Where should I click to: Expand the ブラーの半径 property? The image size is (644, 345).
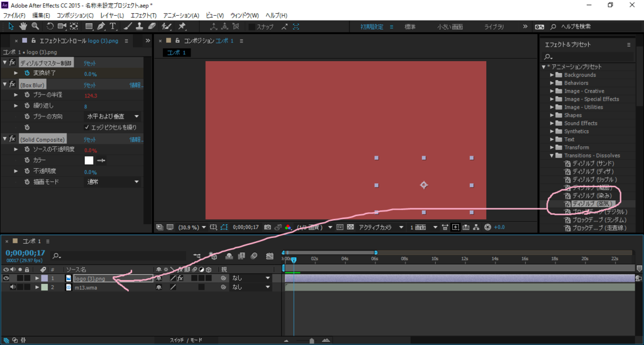(x=16, y=95)
